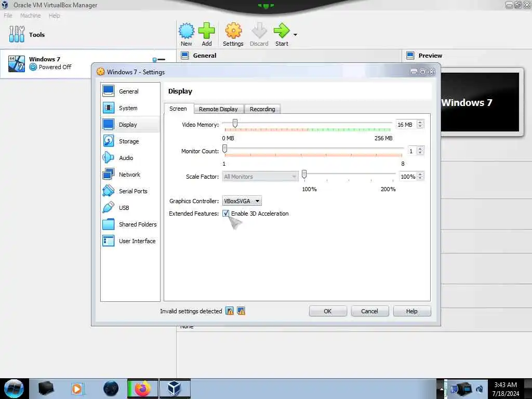Confirm settings with the OK button
532x399 pixels.
pyautogui.click(x=328, y=311)
